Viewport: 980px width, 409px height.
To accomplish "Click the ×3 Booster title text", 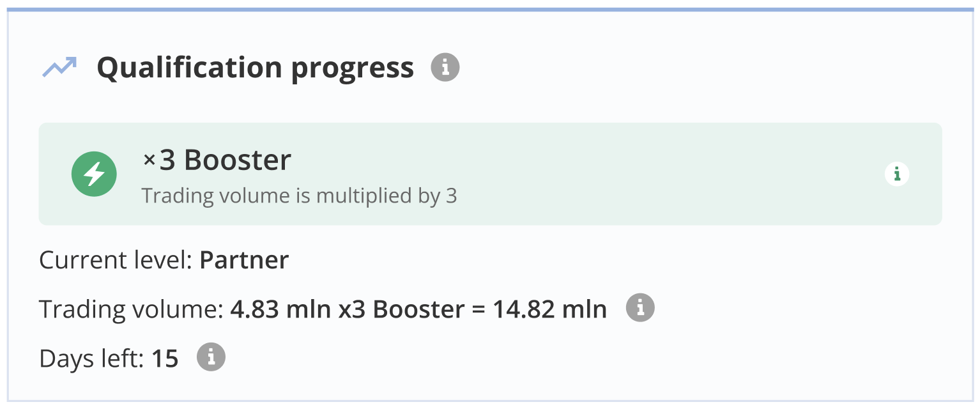I will pos(224,160).
